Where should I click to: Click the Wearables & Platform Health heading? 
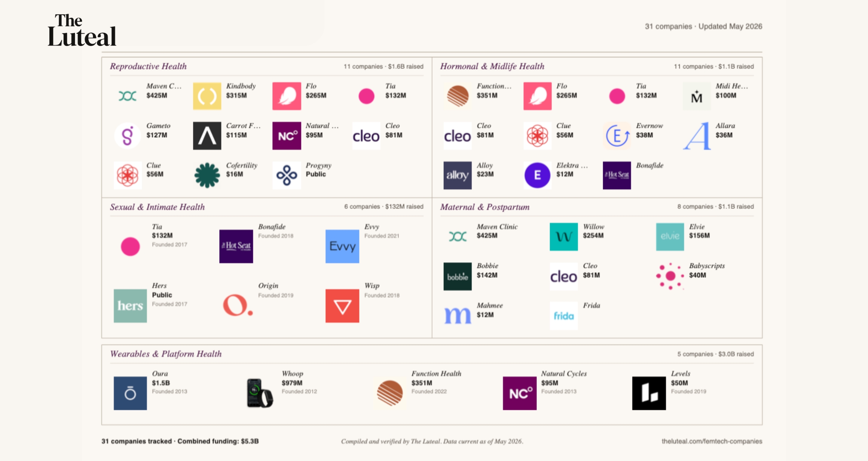(x=166, y=354)
